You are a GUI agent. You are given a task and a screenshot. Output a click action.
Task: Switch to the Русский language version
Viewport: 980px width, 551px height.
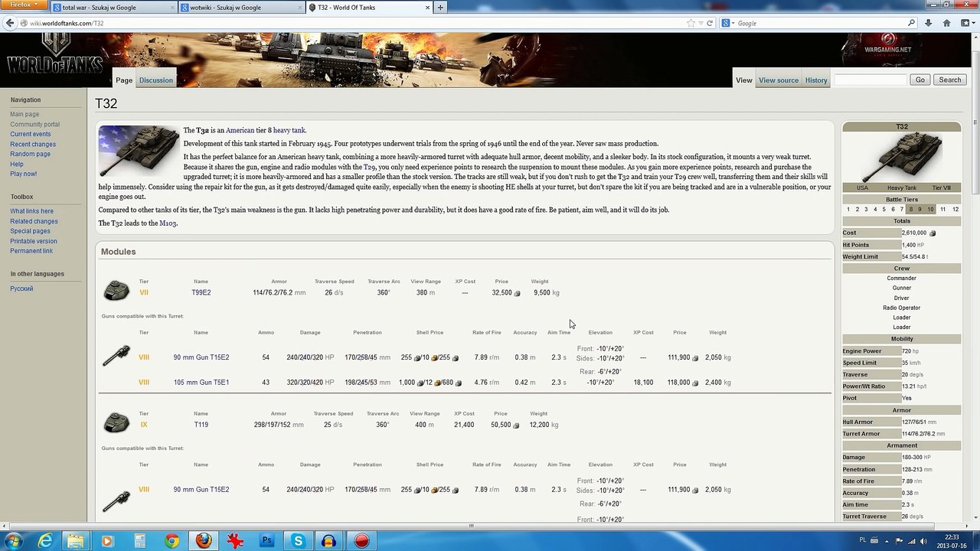tap(21, 289)
